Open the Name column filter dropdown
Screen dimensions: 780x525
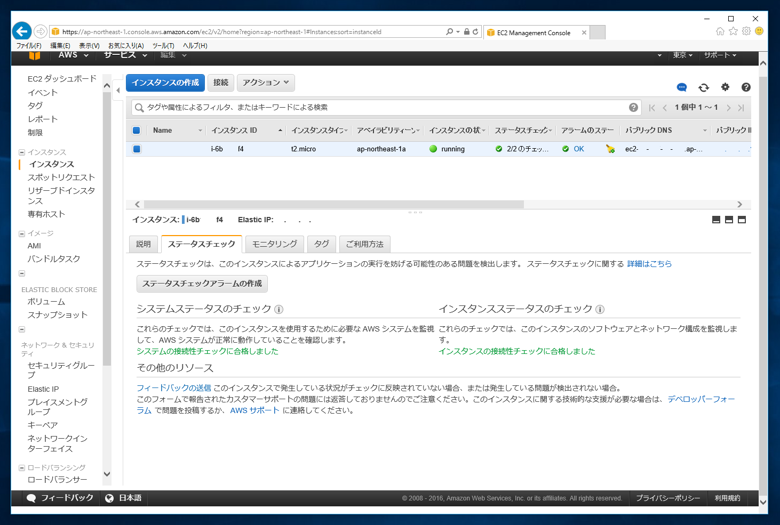(200, 130)
